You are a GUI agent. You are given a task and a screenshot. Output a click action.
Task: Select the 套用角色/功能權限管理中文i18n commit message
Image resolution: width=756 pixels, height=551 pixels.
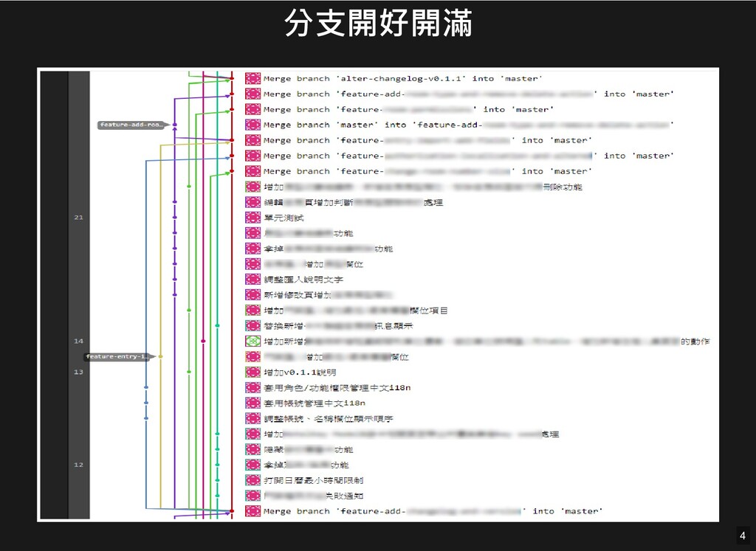pyautogui.click(x=337, y=388)
